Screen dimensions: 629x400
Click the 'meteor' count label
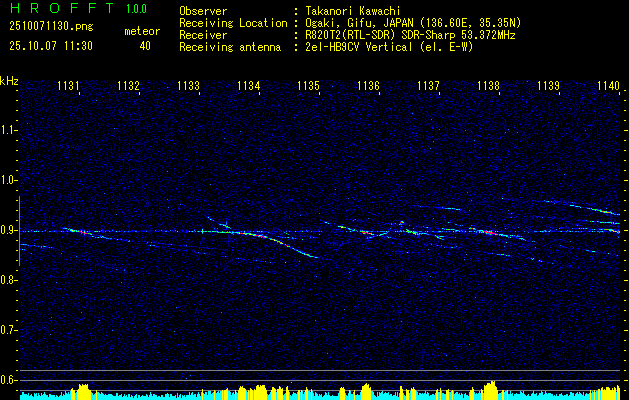tap(142, 32)
